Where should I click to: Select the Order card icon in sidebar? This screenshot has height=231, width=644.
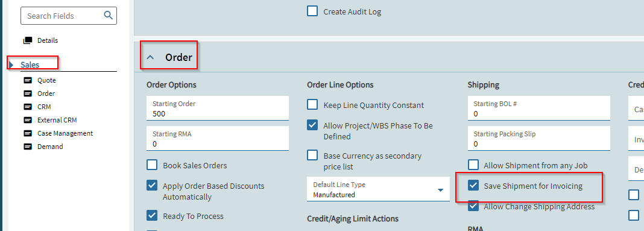[x=28, y=93]
